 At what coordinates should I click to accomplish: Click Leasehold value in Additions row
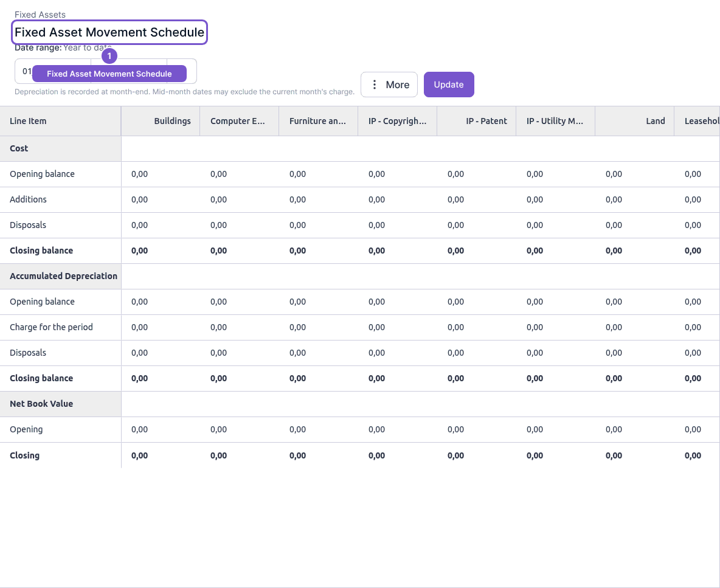(x=693, y=199)
